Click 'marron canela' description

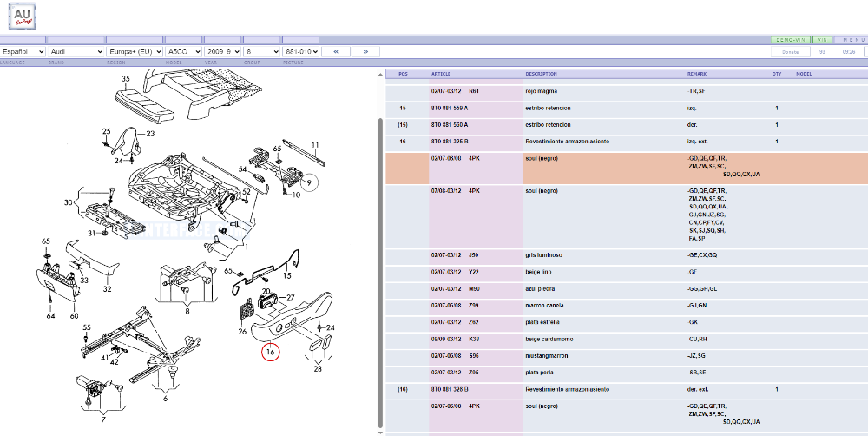pos(544,305)
